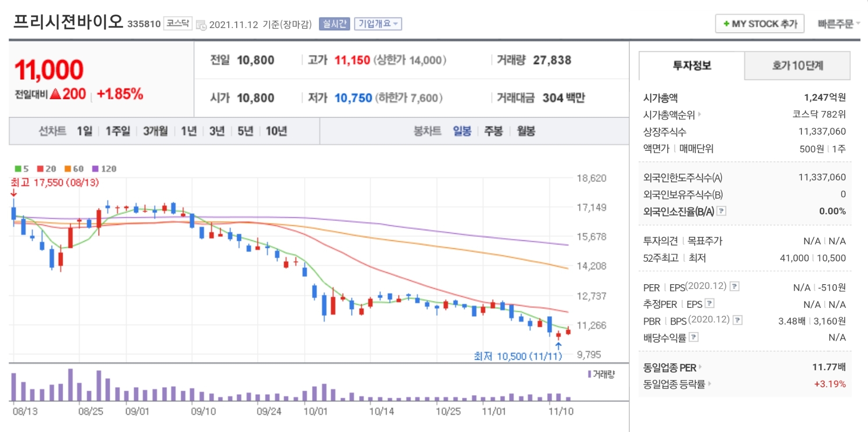Click the 코스닥 market badge
Viewport: 868px width, 432px height.
point(178,23)
